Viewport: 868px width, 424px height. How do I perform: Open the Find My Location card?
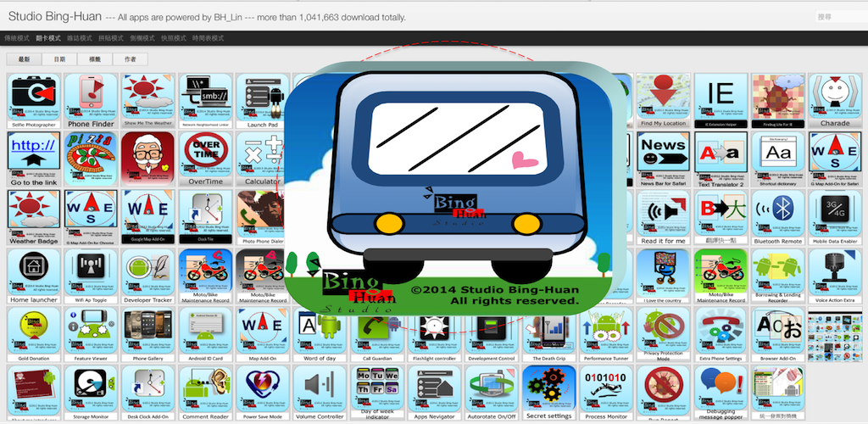663,101
